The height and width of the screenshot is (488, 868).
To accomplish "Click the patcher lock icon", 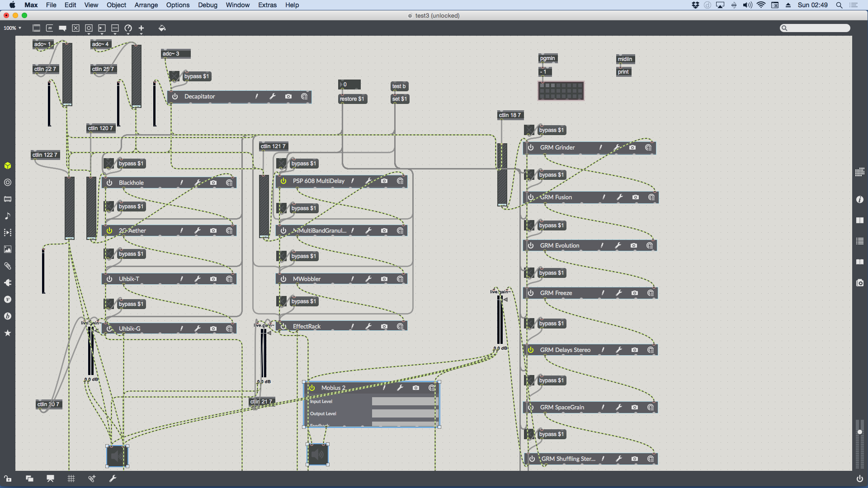I will click(8, 479).
